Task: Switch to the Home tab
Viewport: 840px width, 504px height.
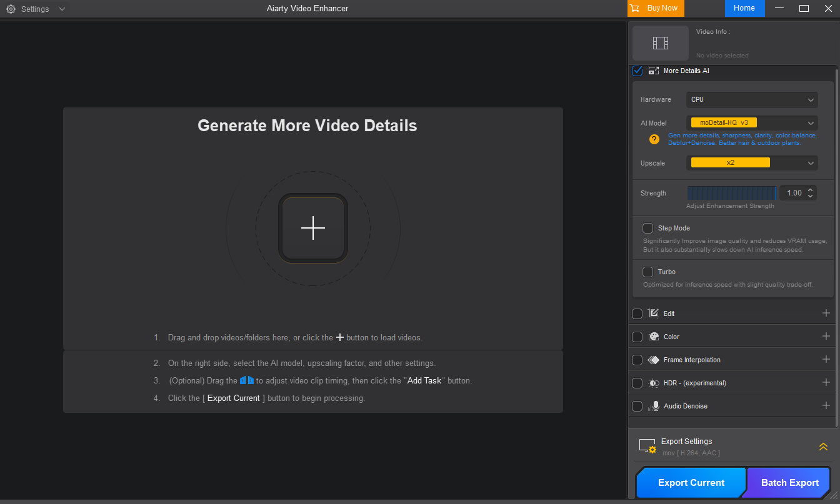Action: point(744,8)
